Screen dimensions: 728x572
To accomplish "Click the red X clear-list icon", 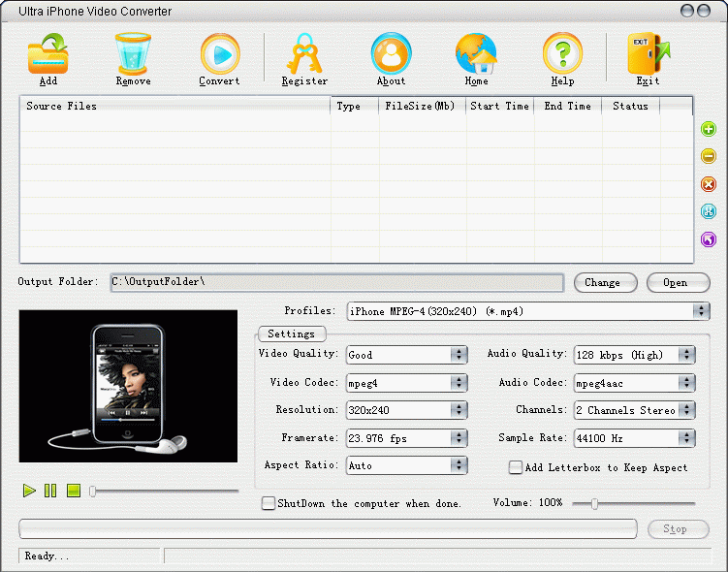I will tap(709, 184).
